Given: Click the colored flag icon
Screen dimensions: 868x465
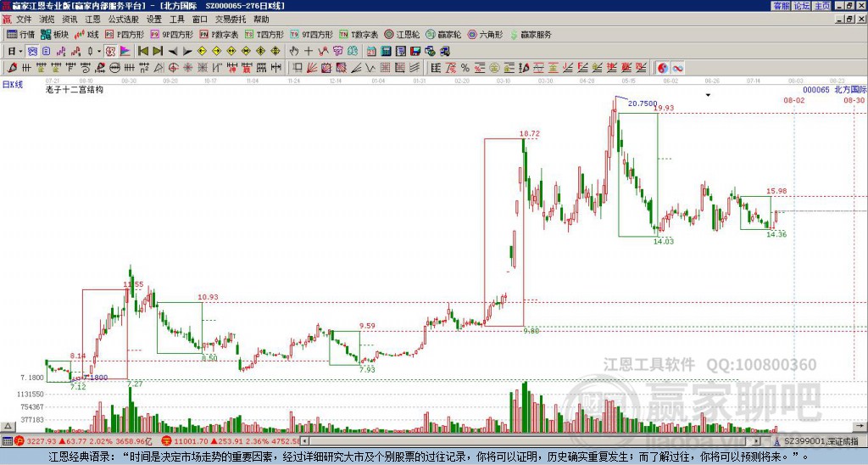Looking at the screenshot, I should click(125, 52).
